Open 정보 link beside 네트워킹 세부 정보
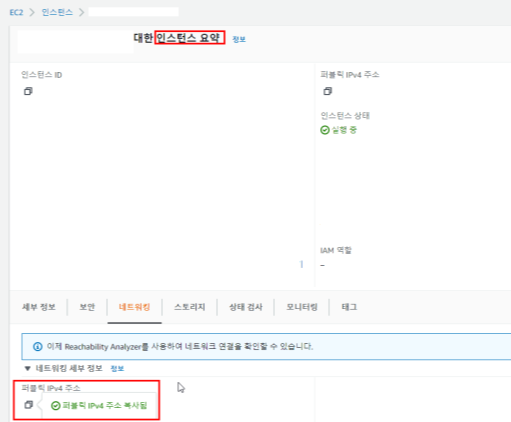The height and width of the screenshot is (422, 511). 117,369
